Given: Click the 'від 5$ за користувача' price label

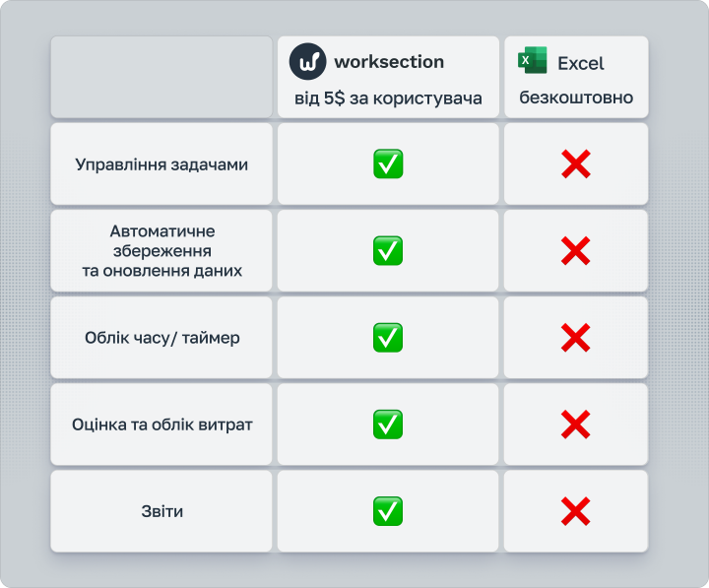Looking at the screenshot, I should (388, 98).
